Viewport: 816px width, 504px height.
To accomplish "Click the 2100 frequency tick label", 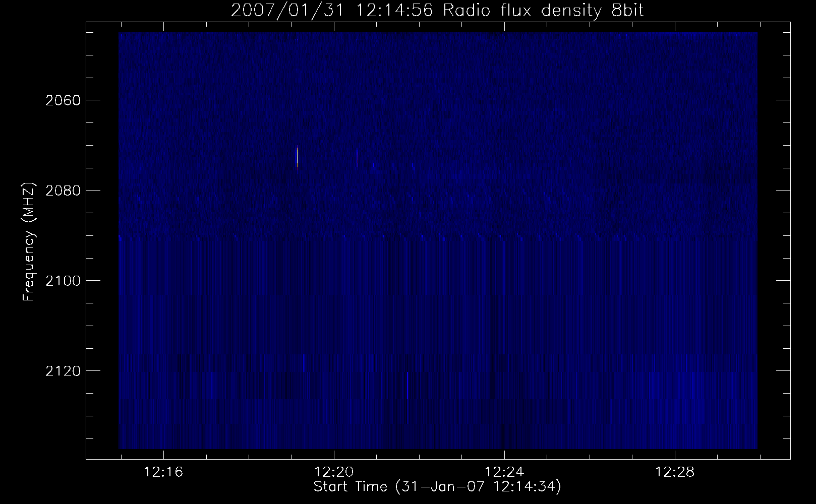I will tap(63, 281).
